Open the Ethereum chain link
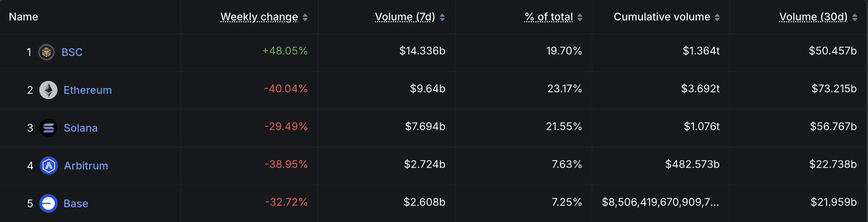This screenshot has height=222, width=868. [88, 90]
